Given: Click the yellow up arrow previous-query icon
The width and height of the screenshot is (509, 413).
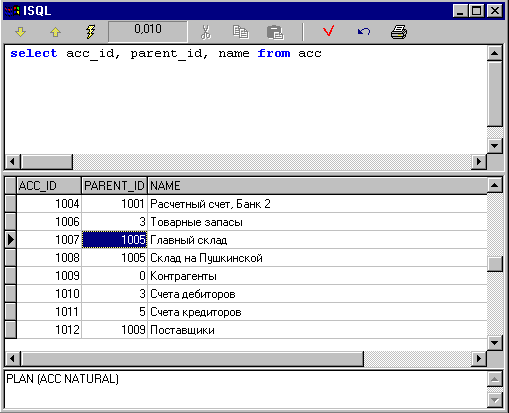Looking at the screenshot, I should point(55,32).
